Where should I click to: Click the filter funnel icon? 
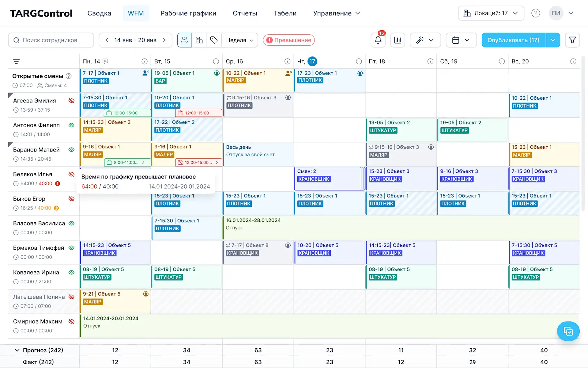pyautogui.click(x=572, y=40)
